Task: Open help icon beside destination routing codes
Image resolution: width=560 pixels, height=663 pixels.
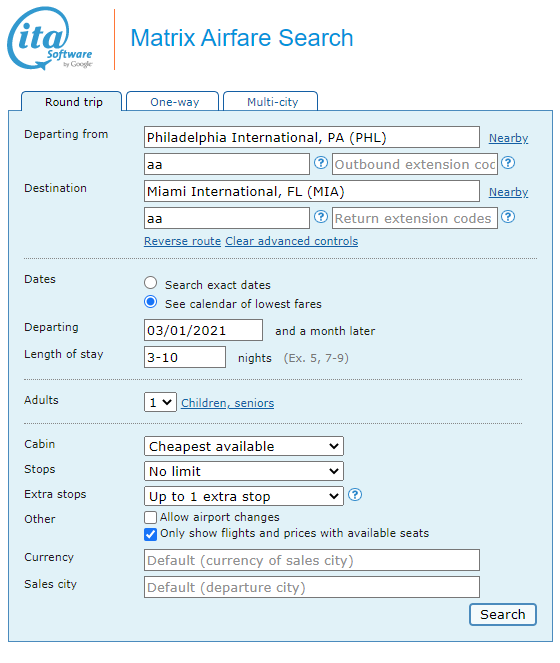Action: click(321, 217)
